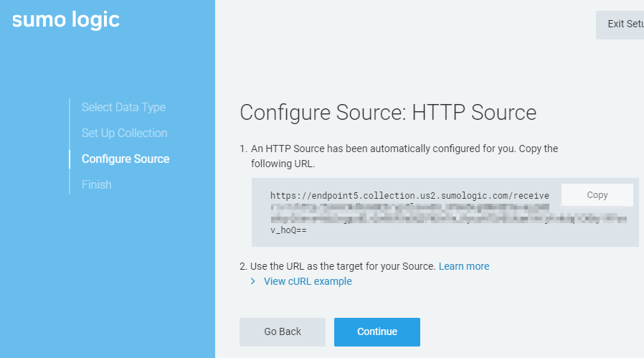Click the Go Back button
This screenshot has height=358, width=644.
283,331
